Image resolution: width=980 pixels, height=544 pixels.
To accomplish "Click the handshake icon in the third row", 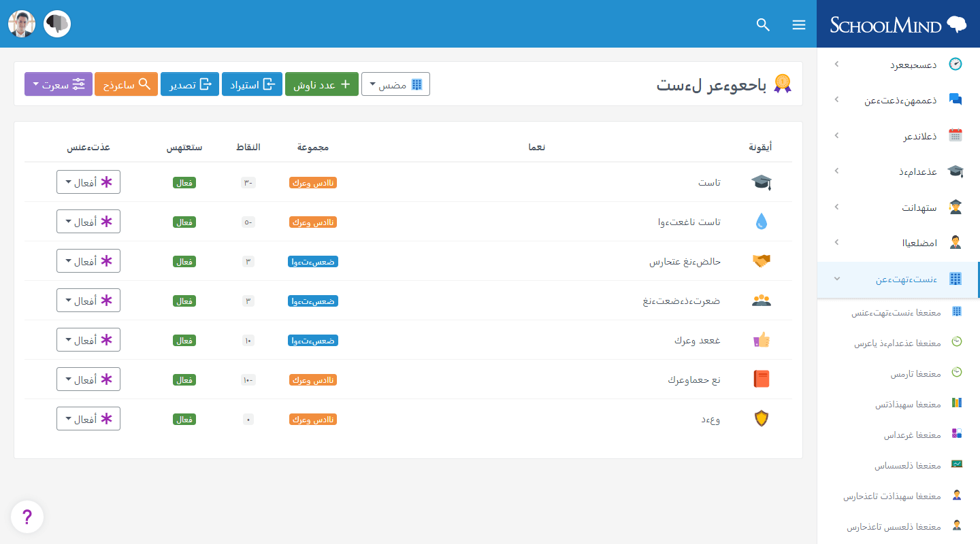I will pyautogui.click(x=762, y=261).
